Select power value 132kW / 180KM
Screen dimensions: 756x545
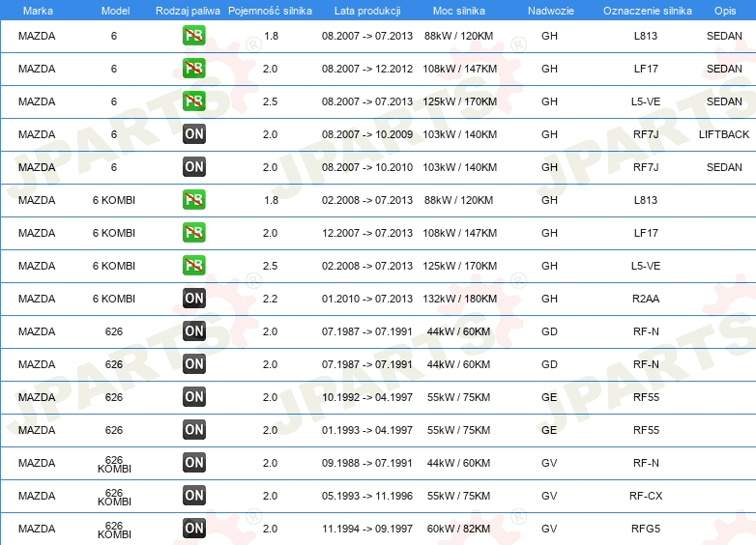459,299
